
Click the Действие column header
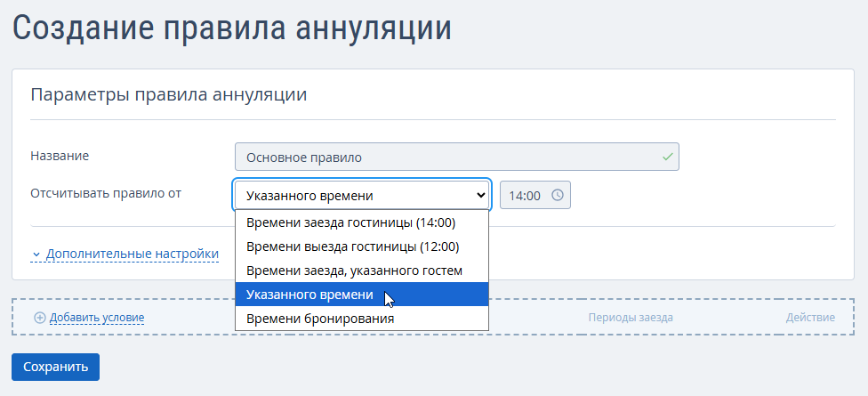coord(810,318)
